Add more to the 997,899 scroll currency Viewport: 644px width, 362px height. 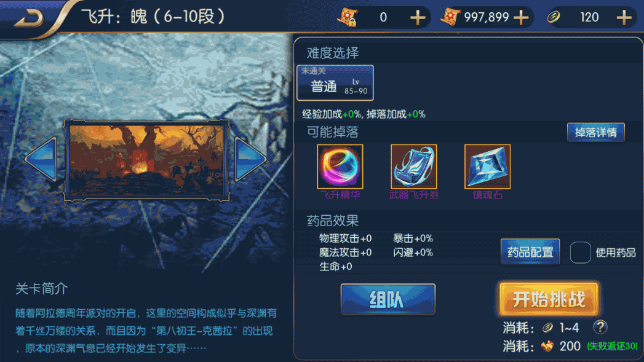521,17
